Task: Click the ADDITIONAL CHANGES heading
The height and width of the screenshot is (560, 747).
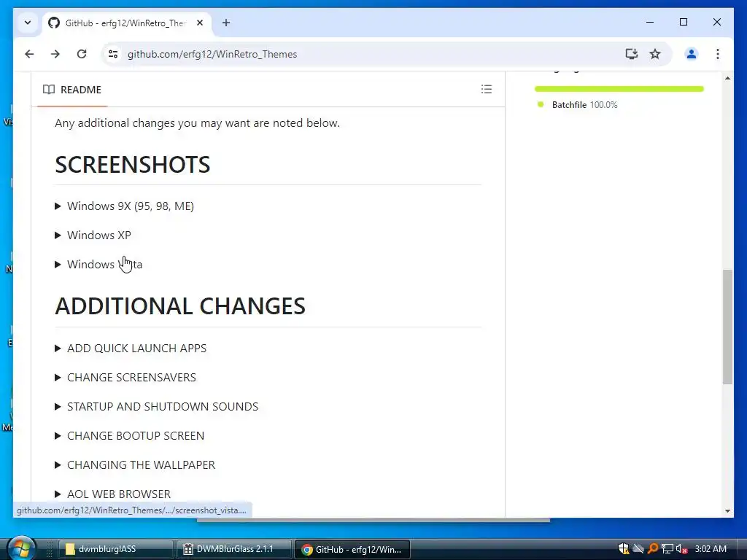Action: coord(180,306)
